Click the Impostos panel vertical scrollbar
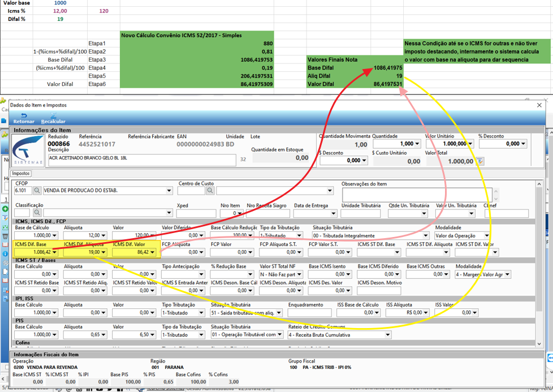Image resolution: width=553 pixels, height=392 pixels. click(x=539, y=249)
